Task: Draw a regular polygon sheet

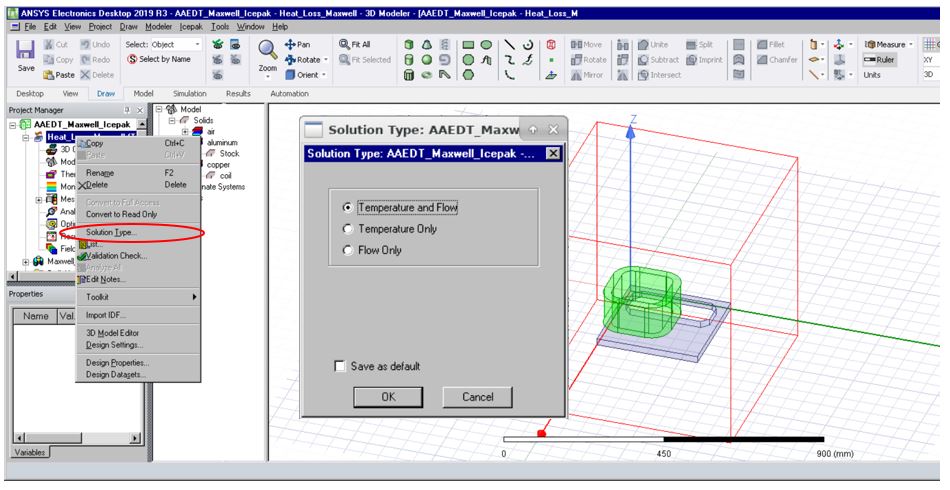Action: click(x=468, y=74)
